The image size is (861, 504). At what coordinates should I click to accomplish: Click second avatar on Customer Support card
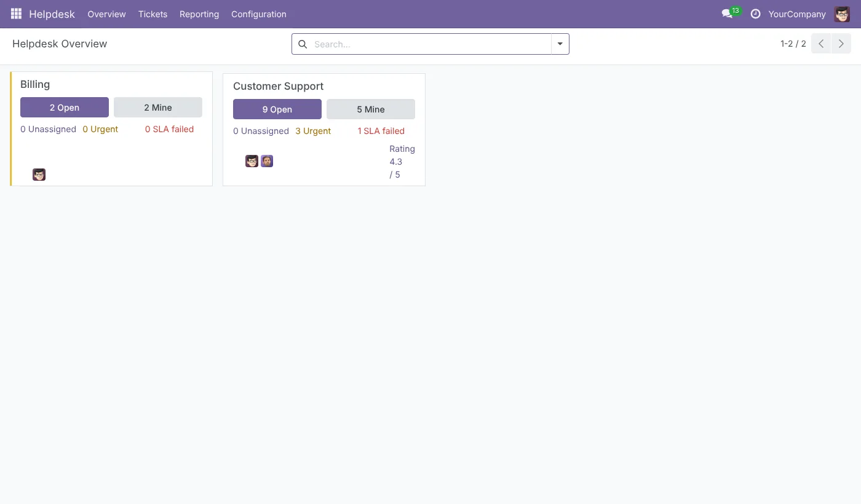coord(267,161)
